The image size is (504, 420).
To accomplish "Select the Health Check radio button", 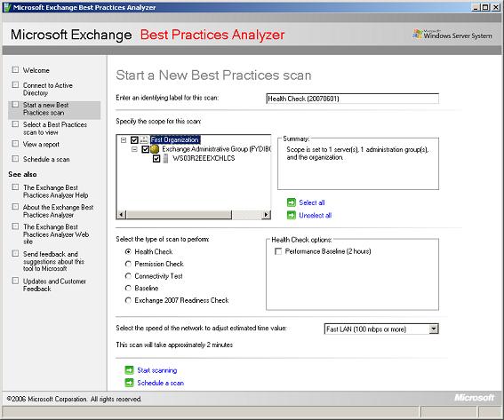I will [x=128, y=252].
